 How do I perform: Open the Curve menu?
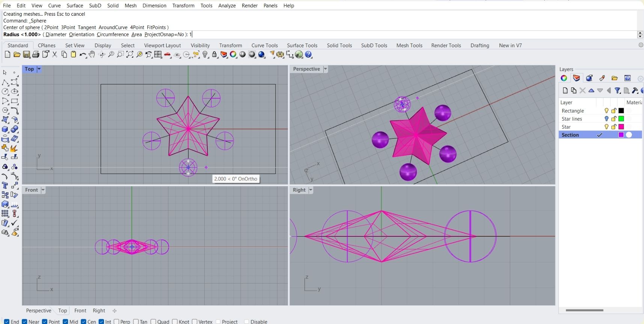pos(54,6)
